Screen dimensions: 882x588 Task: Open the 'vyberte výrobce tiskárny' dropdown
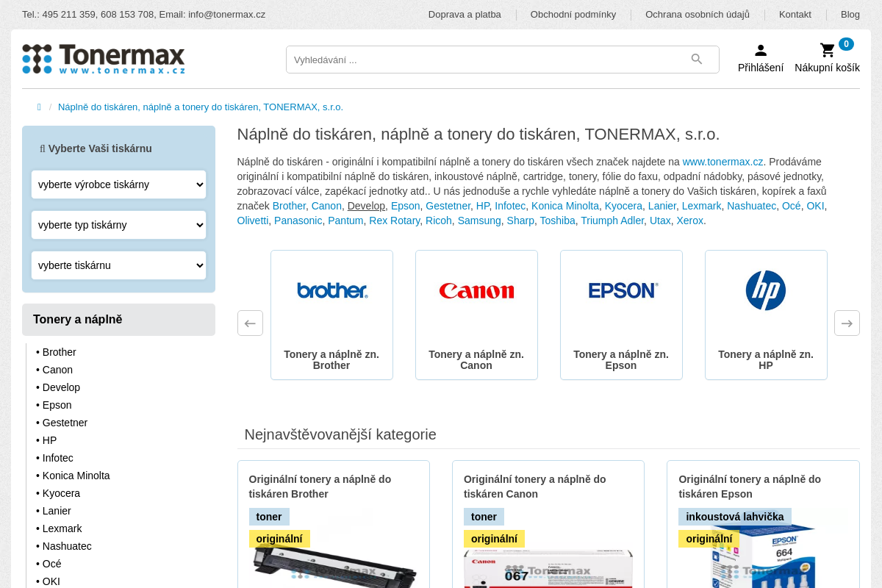pyautogui.click(x=118, y=184)
